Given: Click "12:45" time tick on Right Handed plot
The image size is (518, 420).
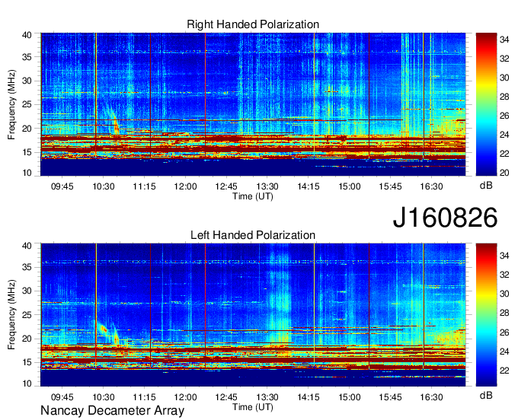Looking at the screenshot, I should pyautogui.click(x=226, y=186).
